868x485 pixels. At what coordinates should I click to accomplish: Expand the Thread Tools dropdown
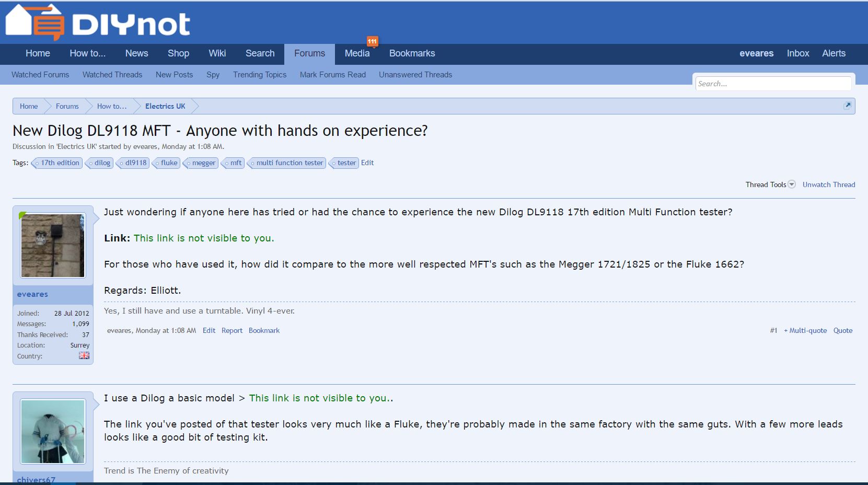[770, 184]
